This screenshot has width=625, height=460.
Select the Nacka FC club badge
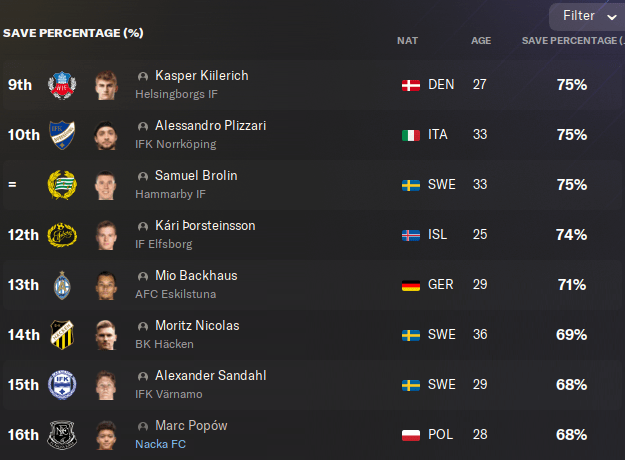click(x=62, y=435)
